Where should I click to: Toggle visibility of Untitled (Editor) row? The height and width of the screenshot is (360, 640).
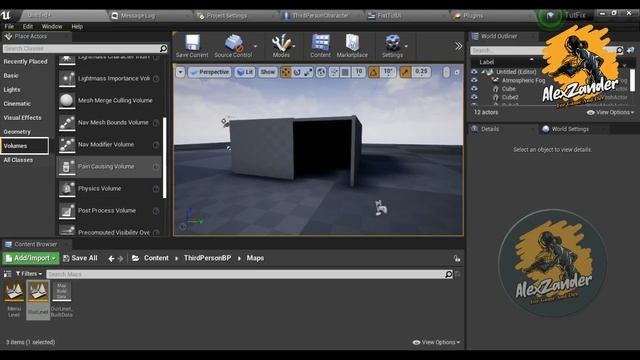pyautogui.click(x=474, y=72)
